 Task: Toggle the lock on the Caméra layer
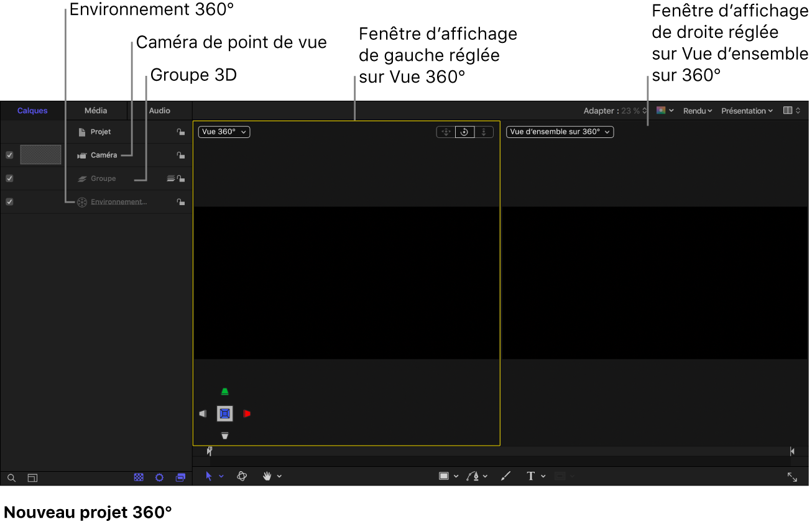pos(182,155)
